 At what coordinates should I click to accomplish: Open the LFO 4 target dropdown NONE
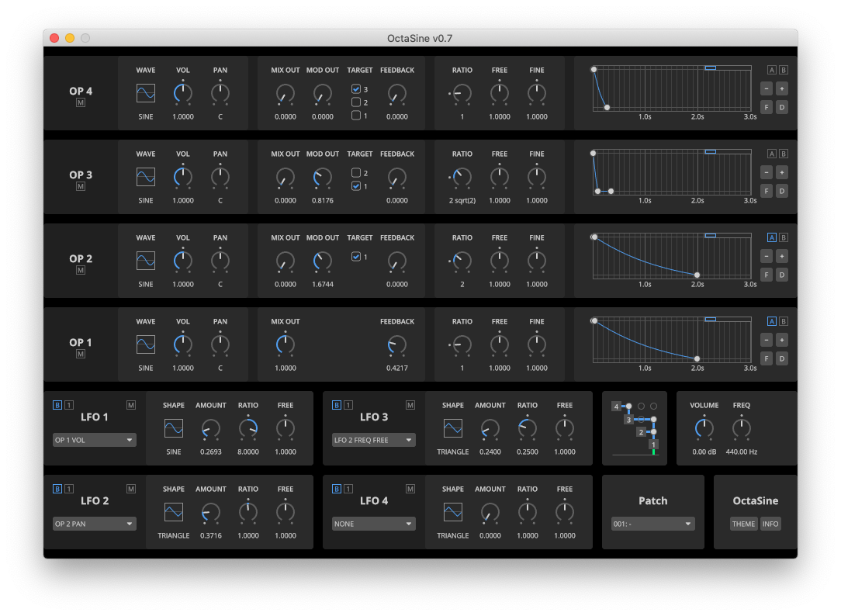click(x=374, y=524)
